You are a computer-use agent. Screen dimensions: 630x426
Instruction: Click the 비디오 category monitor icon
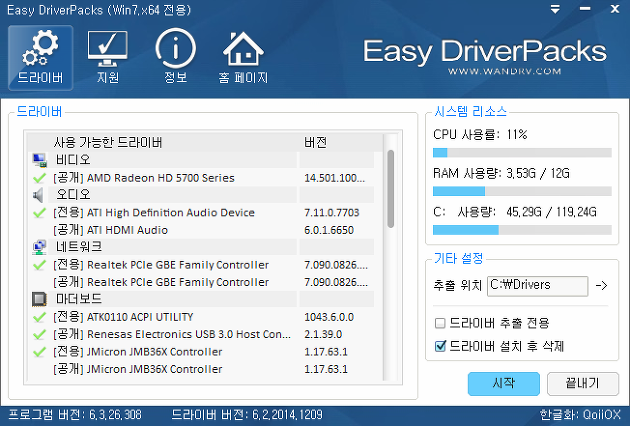pos(39,160)
